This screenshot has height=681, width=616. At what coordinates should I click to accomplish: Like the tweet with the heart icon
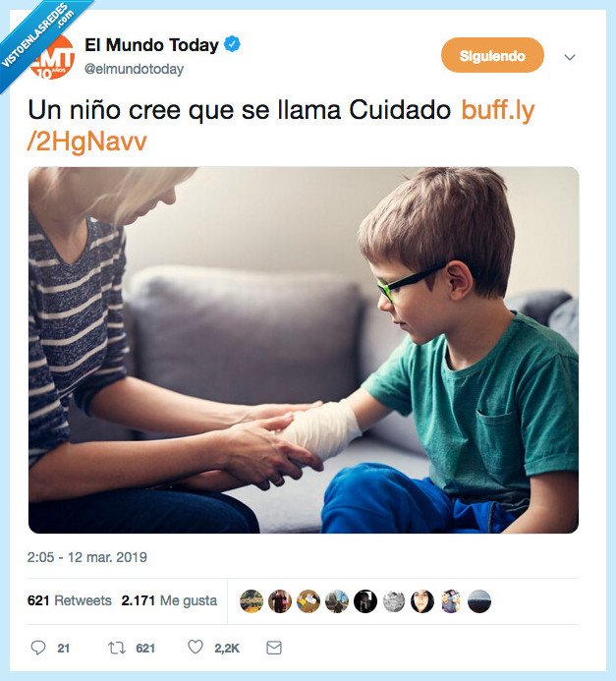click(196, 648)
